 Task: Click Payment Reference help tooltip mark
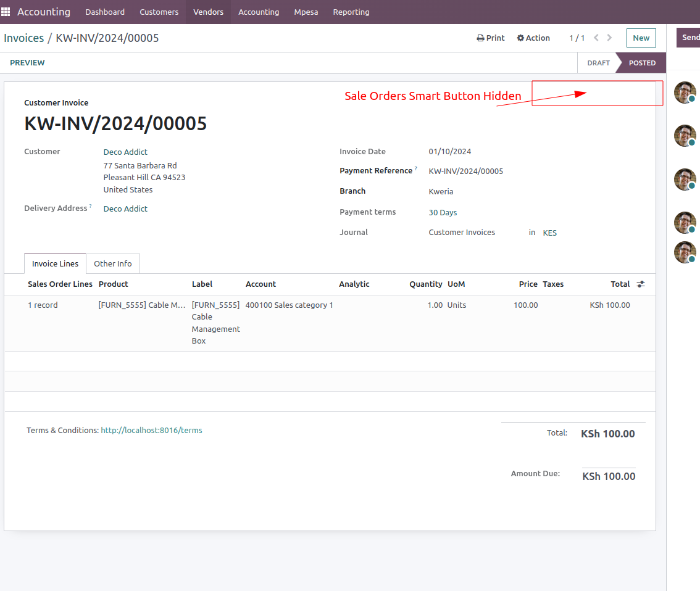(x=415, y=168)
